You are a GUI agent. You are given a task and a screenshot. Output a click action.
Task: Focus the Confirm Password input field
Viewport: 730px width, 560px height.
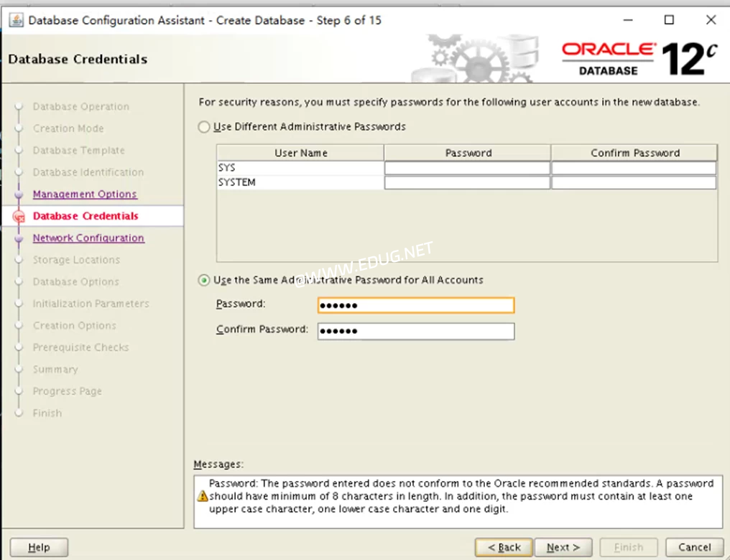tap(416, 331)
